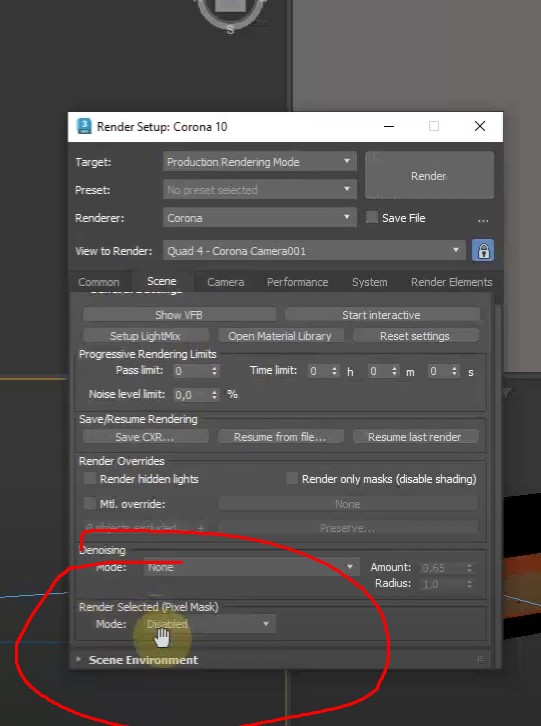Open the Target rendering mode dropdown

point(259,162)
